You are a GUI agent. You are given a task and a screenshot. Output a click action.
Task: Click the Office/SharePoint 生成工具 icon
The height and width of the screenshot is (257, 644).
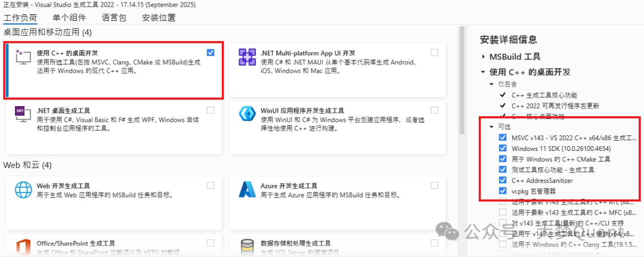(23, 247)
